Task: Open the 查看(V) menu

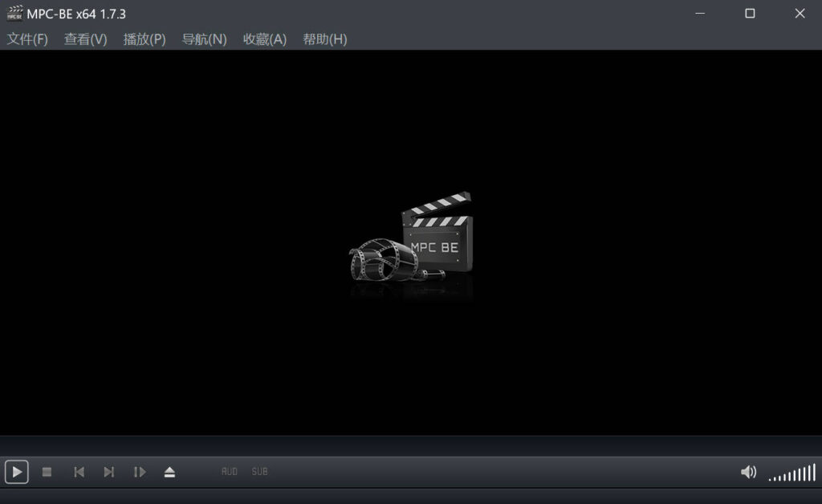Action: [x=85, y=39]
